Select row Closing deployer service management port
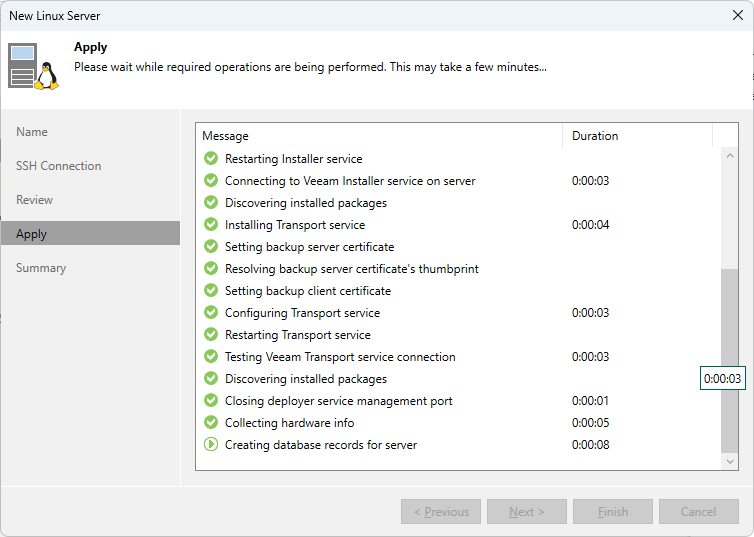Viewport: 754px width, 537px height. point(459,400)
